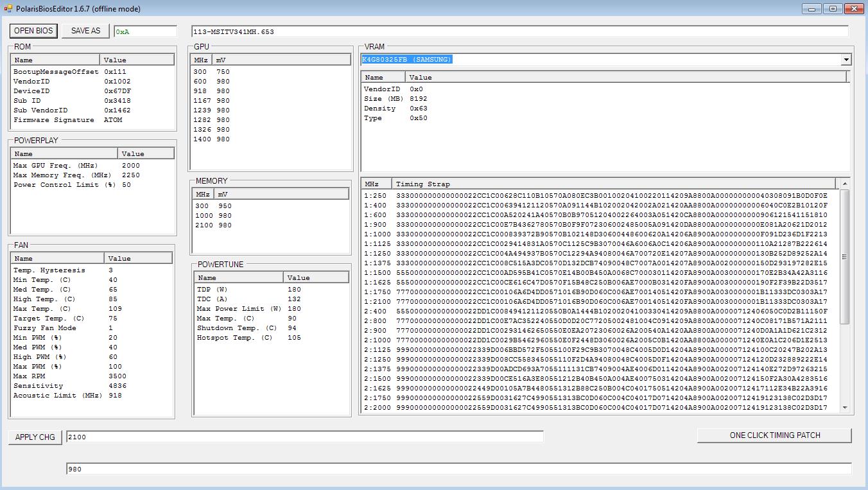Select VRAM Density 0x63 row

pyautogui.click(x=605, y=109)
